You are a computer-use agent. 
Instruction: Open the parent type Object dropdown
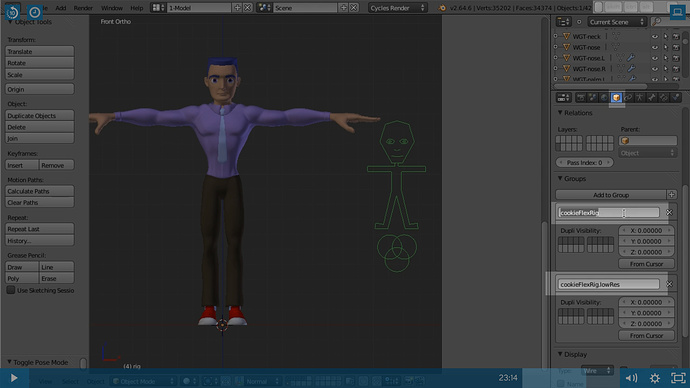(647, 153)
